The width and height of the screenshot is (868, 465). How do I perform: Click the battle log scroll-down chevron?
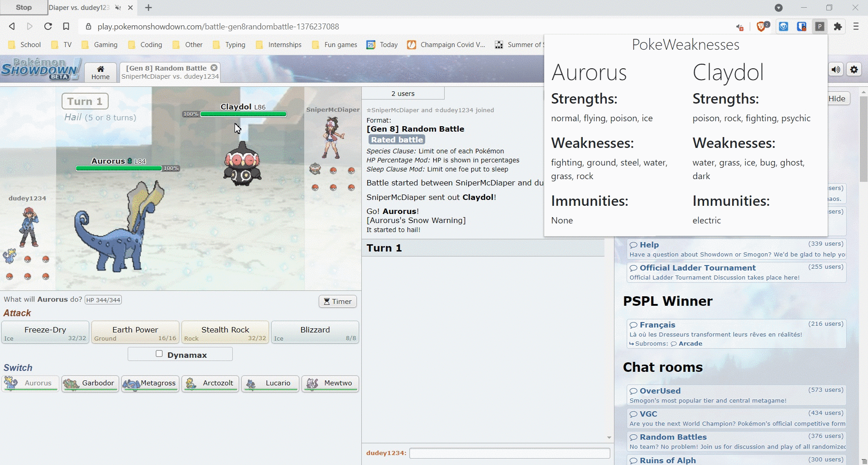point(609,437)
